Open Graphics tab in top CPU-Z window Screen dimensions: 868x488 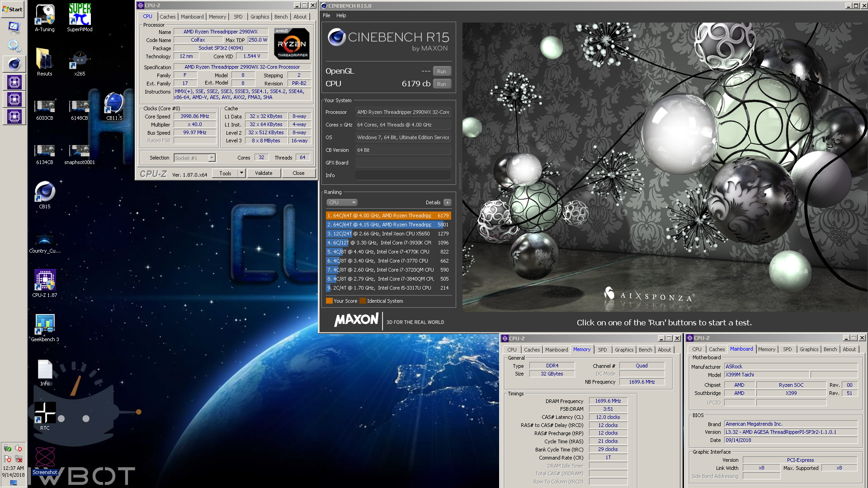point(260,17)
